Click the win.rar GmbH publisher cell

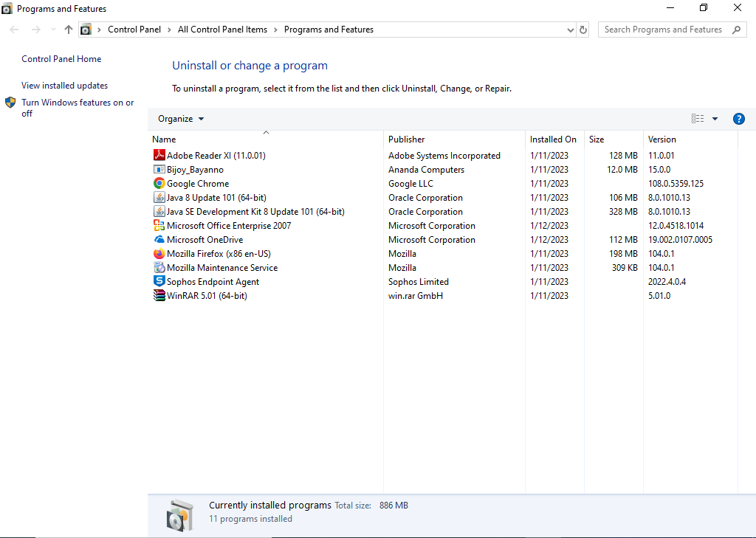(x=416, y=295)
